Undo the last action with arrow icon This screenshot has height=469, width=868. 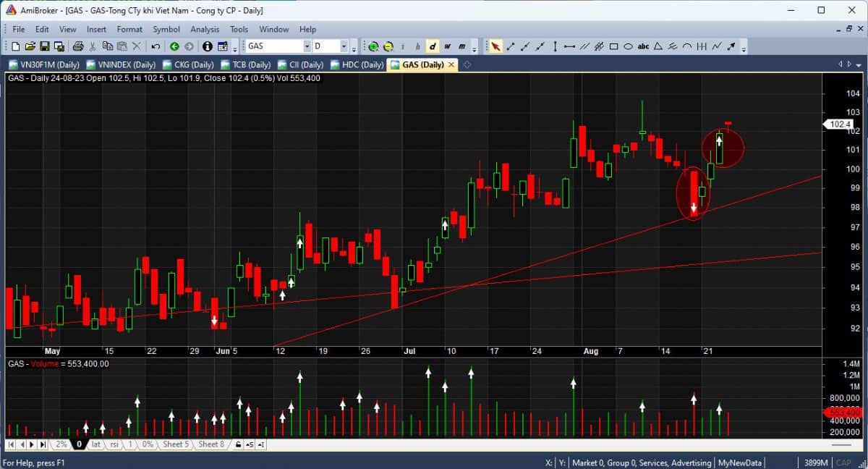[x=156, y=46]
